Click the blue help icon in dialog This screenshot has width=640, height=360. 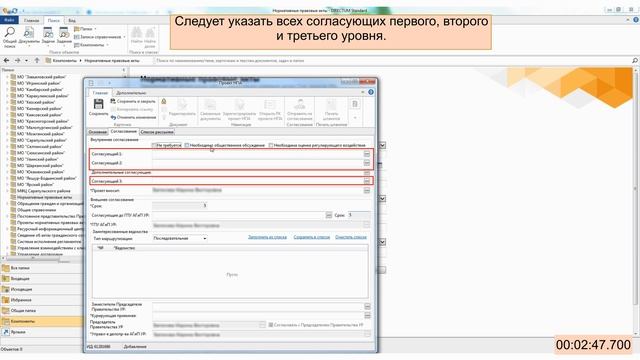coord(371,92)
